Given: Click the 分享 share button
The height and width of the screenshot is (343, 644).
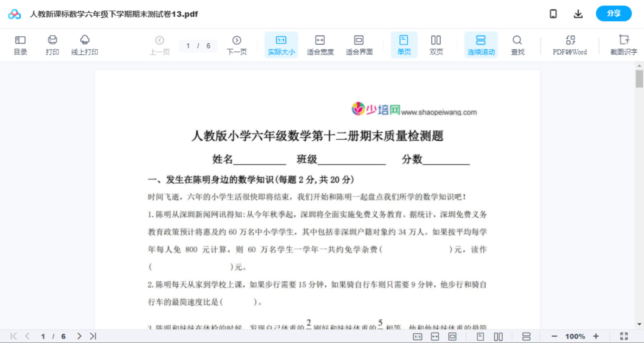Looking at the screenshot, I should 613,13.
